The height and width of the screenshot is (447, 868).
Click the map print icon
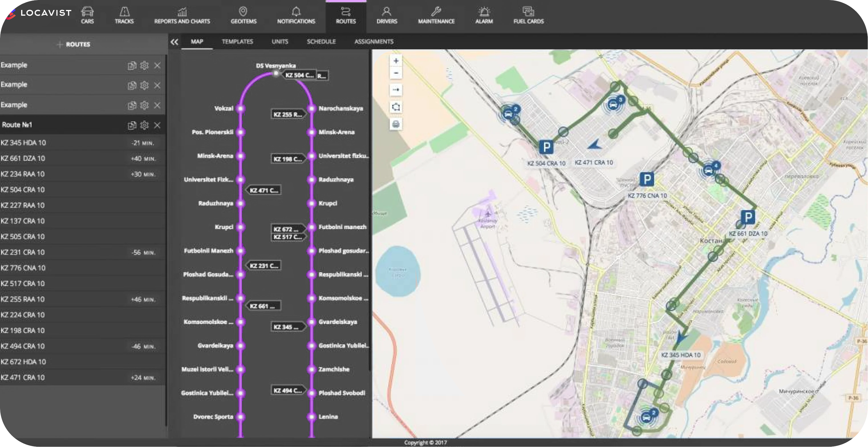click(x=396, y=124)
